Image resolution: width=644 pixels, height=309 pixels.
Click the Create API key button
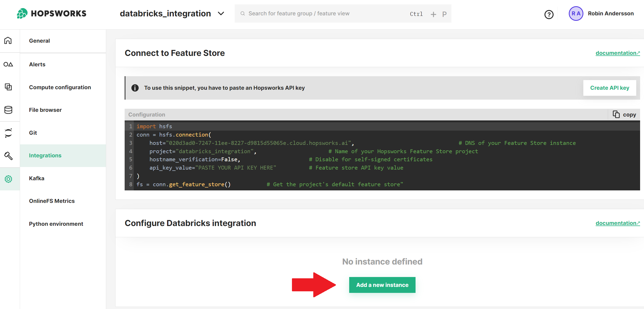click(x=610, y=88)
